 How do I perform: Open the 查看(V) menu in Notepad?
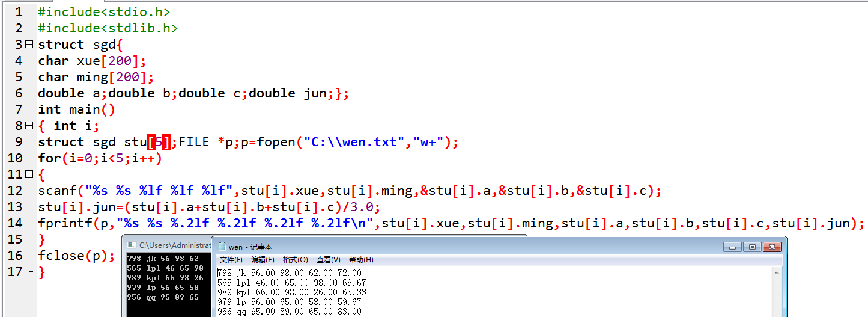point(328,260)
